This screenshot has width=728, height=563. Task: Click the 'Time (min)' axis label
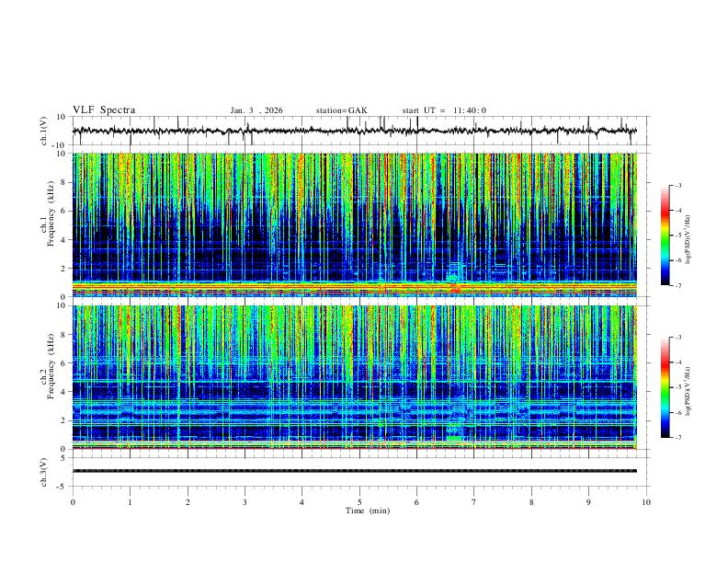368,511
